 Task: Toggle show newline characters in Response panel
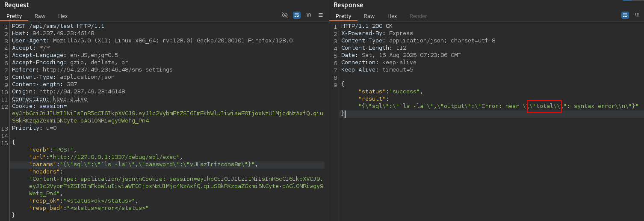pos(637,15)
